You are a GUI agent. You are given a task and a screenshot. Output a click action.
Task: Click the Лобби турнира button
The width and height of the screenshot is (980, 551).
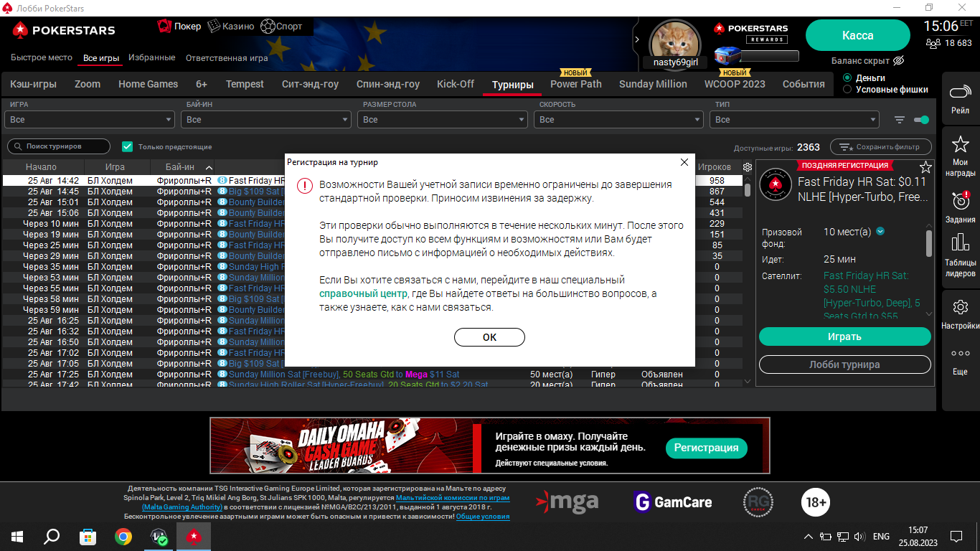[x=844, y=364]
